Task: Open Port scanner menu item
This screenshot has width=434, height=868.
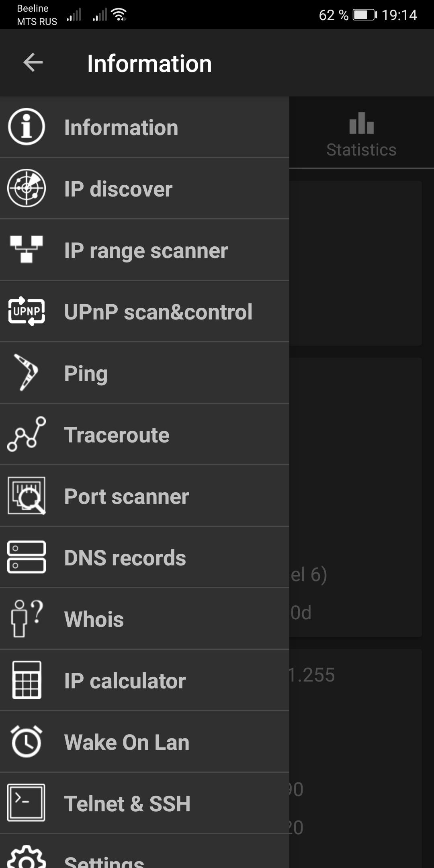Action: click(x=127, y=497)
